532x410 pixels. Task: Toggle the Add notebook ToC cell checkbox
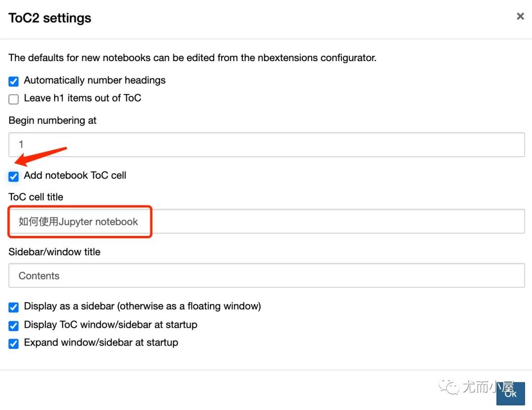tap(14, 176)
